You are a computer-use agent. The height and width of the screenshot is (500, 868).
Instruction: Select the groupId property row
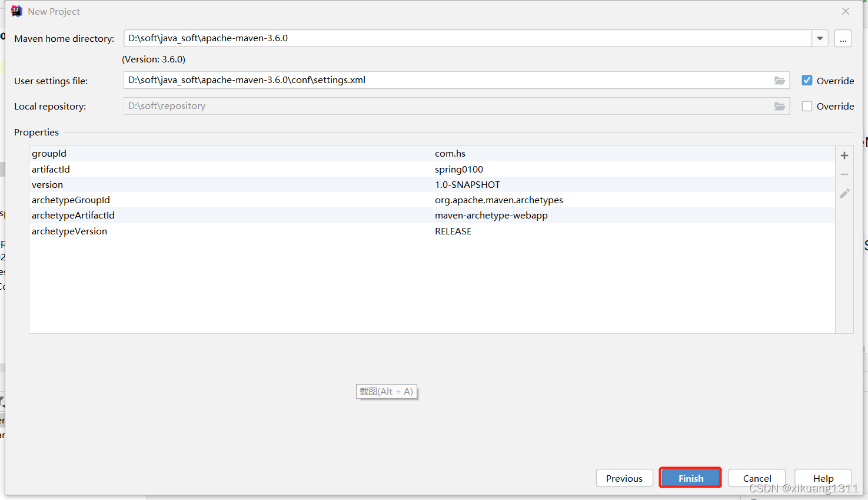coord(432,154)
